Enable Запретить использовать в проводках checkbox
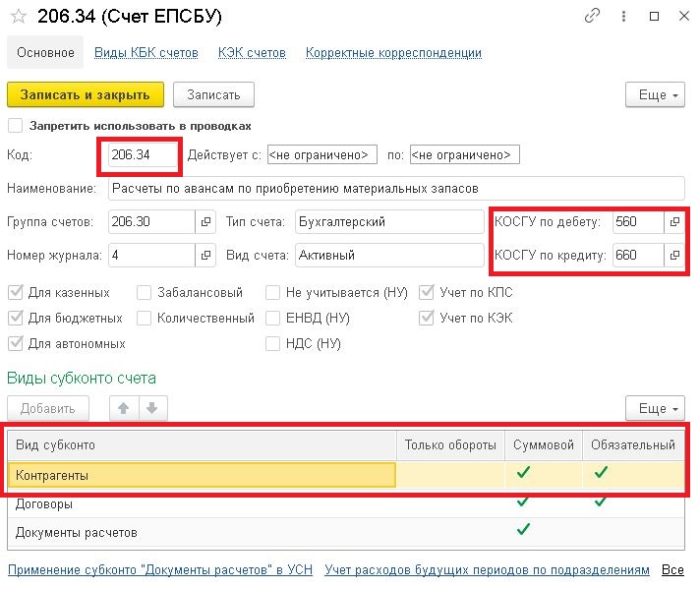The width and height of the screenshot is (700, 589). click(15, 126)
